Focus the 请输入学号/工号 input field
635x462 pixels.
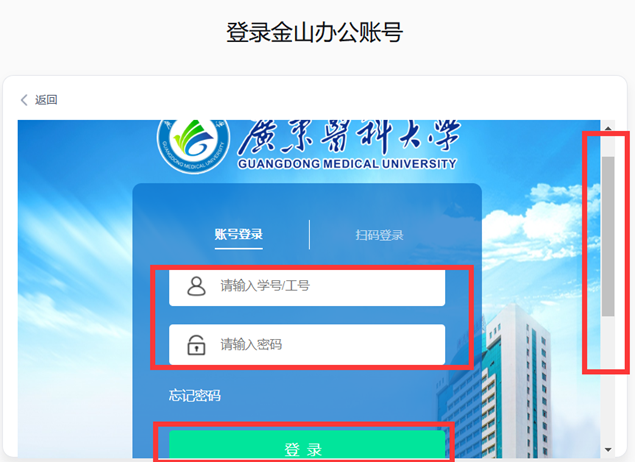click(307, 287)
